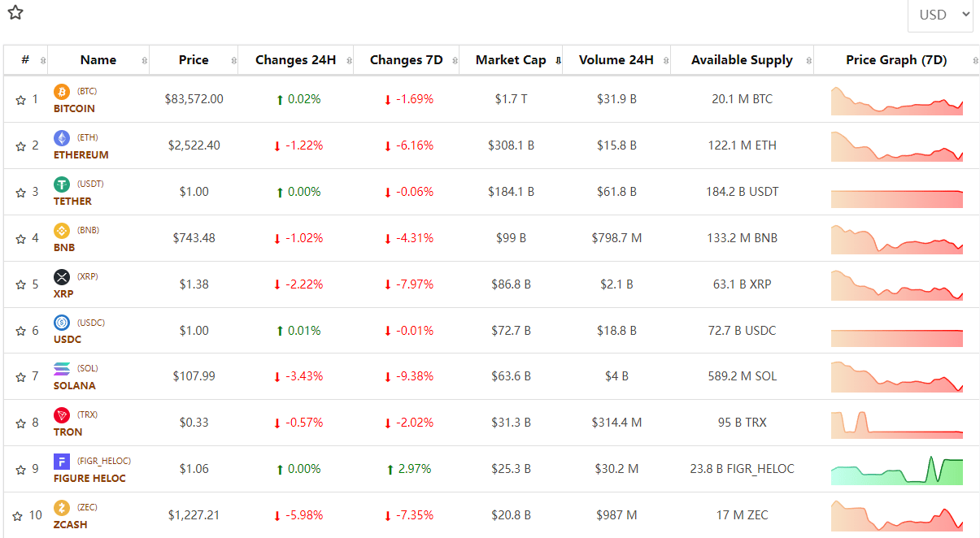Screen dimensions: 980x538
Task: Open the USD currency dropdown
Action: pos(940,15)
